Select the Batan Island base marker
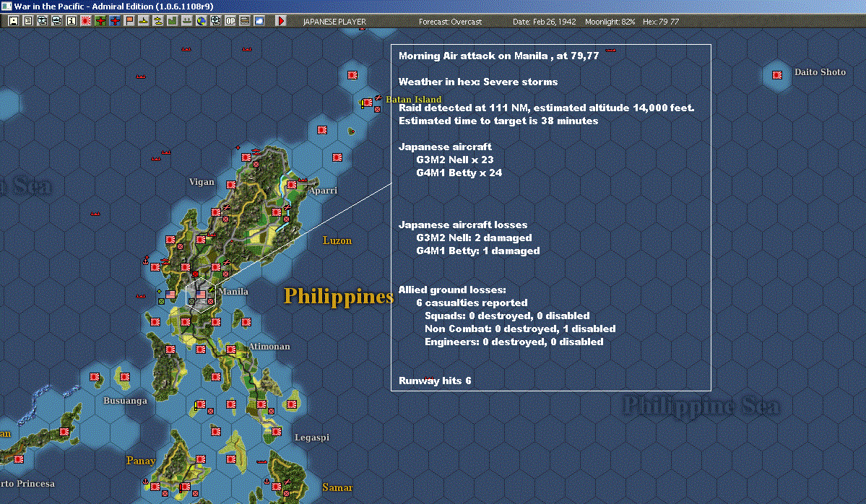The height and width of the screenshot is (504, 866). click(x=368, y=103)
